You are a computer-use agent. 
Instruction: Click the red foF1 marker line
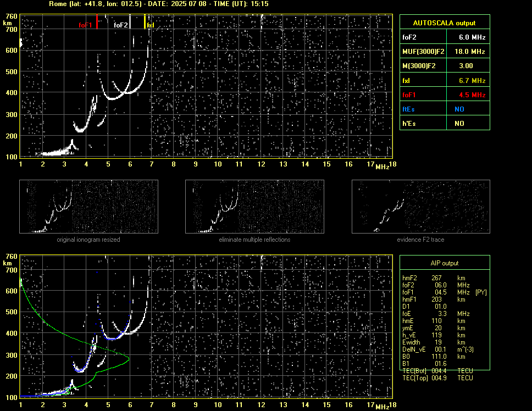[97, 21]
